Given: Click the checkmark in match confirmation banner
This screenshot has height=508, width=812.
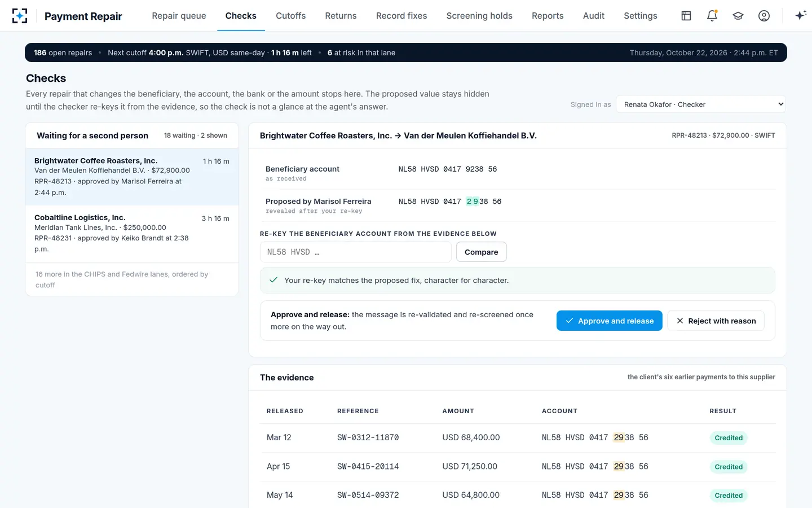Looking at the screenshot, I should pyautogui.click(x=273, y=280).
